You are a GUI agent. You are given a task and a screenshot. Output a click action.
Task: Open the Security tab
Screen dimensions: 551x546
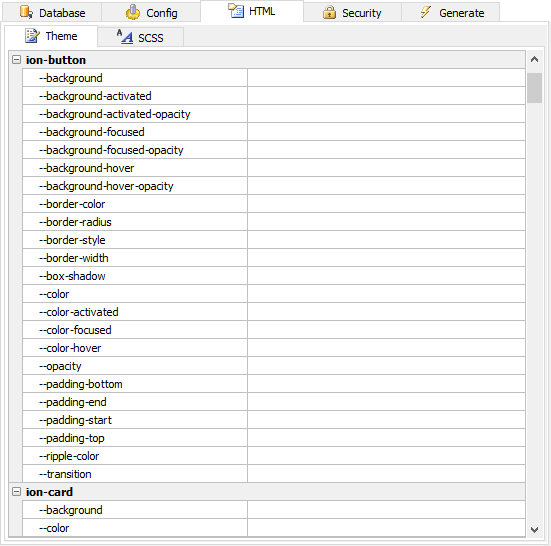tap(352, 13)
